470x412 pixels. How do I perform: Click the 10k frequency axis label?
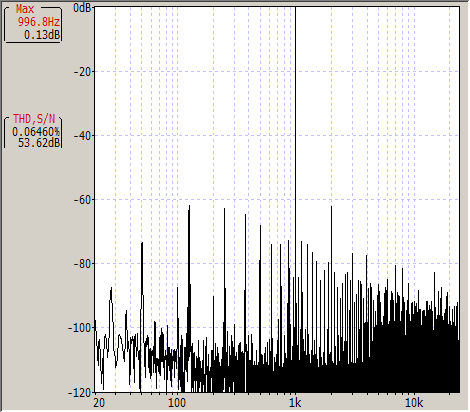pos(414,403)
